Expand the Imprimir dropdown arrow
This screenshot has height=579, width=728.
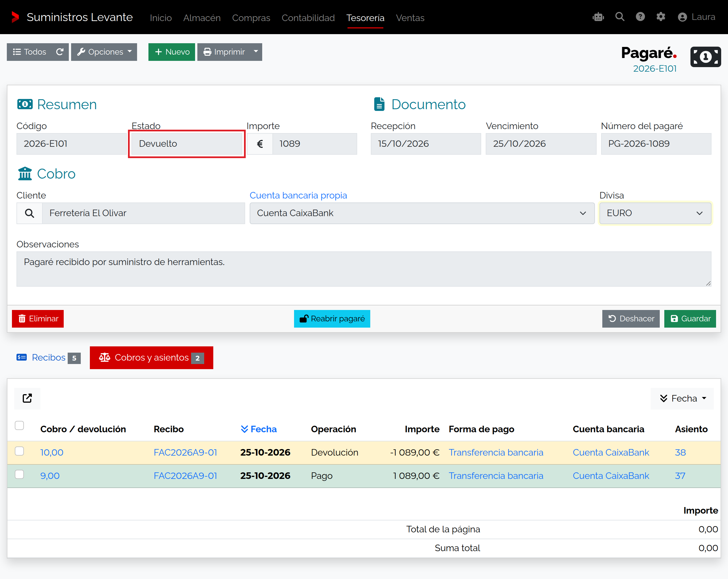[256, 52]
